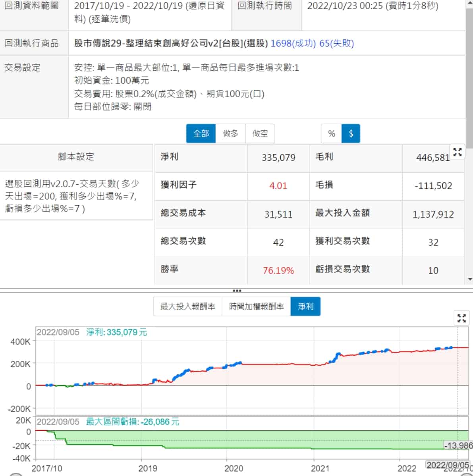Show values as percent with % button
The height and width of the screenshot is (476, 473).
tap(332, 134)
